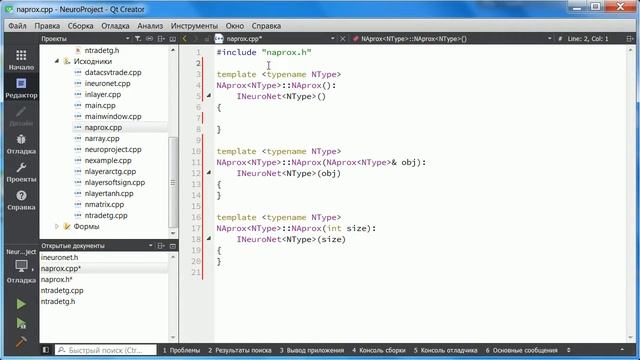Show 6 Основные сообщения pane

tap(521, 350)
